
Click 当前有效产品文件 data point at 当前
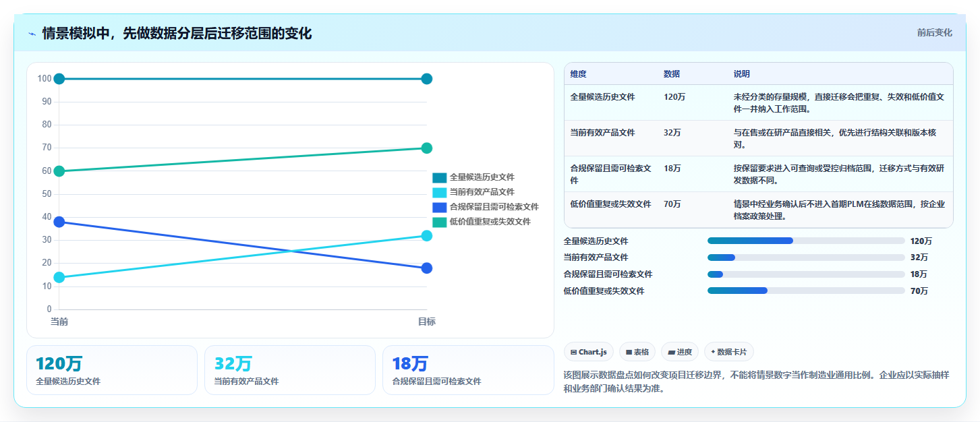point(59,277)
